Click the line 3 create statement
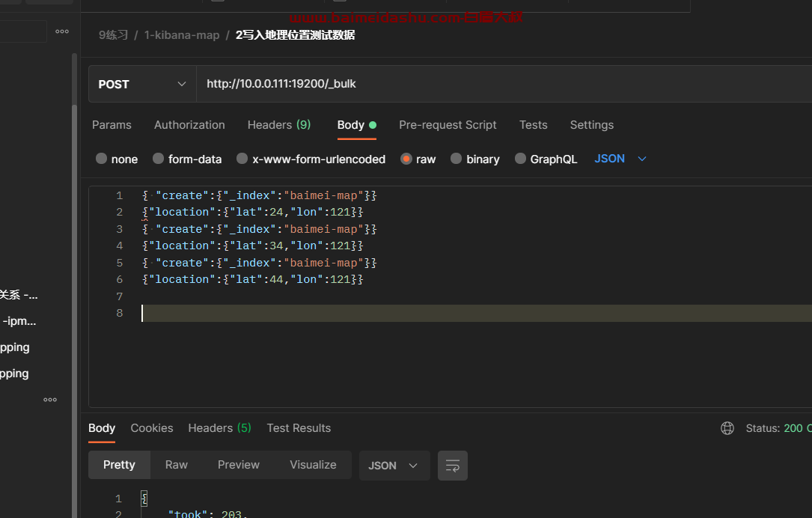Image resolution: width=812 pixels, height=518 pixels. [x=260, y=229]
